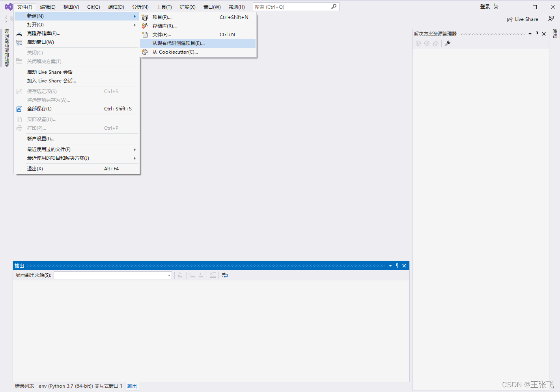The height and width of the screenshot is (392, 560).
Task: Close the 解决方案资源管理器 panel
Action: click(544, 34)
